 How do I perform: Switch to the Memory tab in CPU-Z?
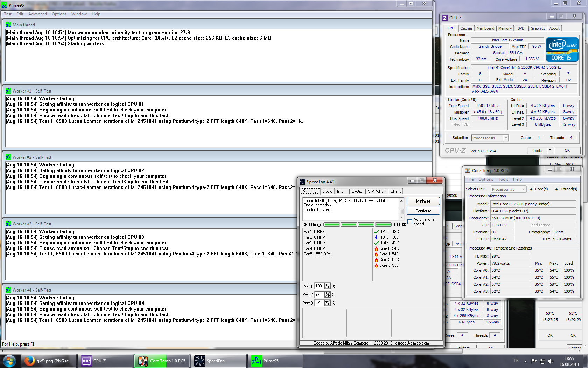tap(505, 28)
